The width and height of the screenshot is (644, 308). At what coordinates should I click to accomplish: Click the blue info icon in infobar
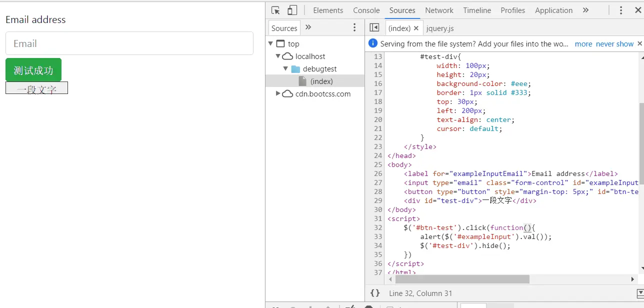[372, 43]
